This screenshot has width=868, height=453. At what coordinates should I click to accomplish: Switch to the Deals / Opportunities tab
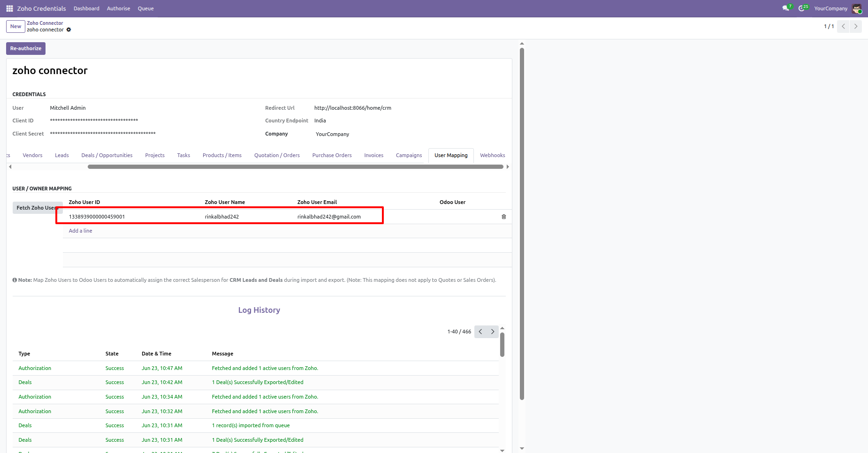[107, 155]
